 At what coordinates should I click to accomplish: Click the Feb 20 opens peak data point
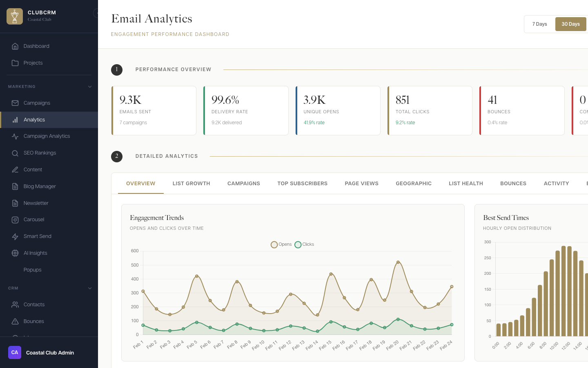(x=398, y=262)
